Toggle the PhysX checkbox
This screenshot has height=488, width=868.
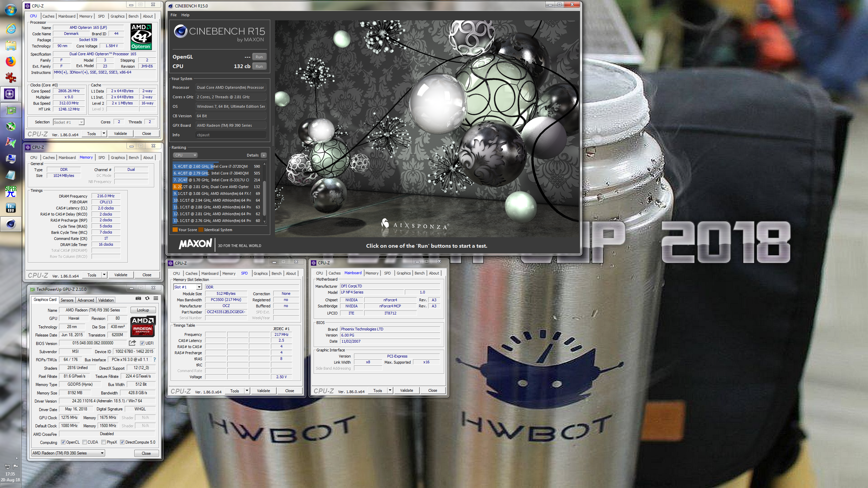click(x=103, y=442)
